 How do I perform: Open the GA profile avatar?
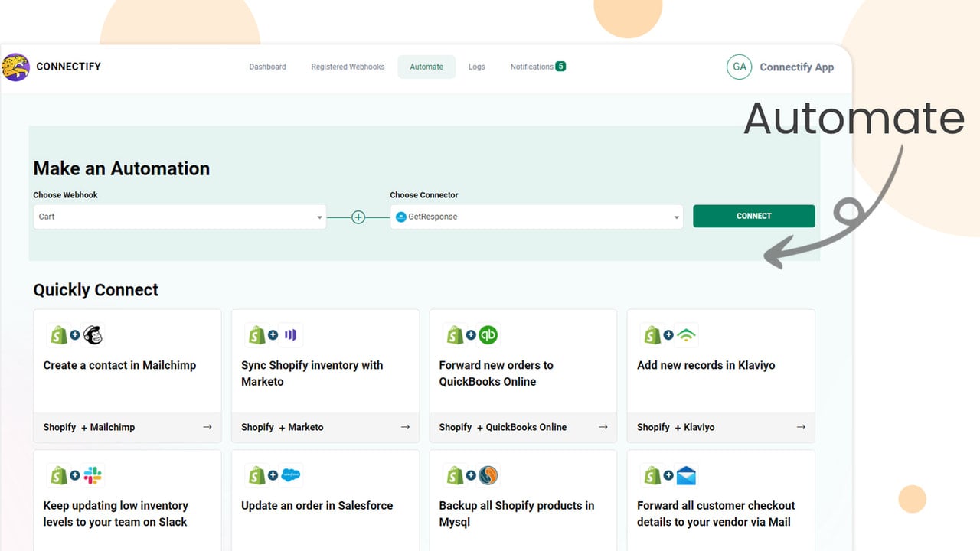pyautogui.click(x=740, y=67)
